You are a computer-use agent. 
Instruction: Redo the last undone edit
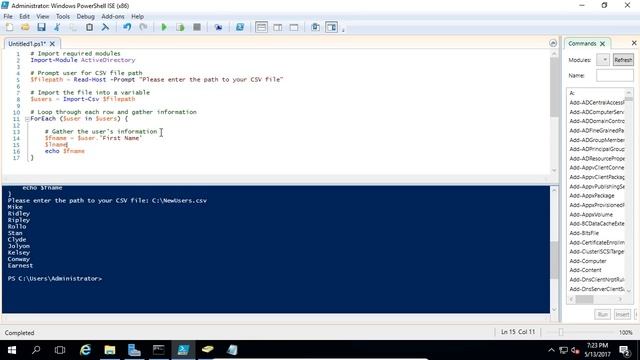143,27
